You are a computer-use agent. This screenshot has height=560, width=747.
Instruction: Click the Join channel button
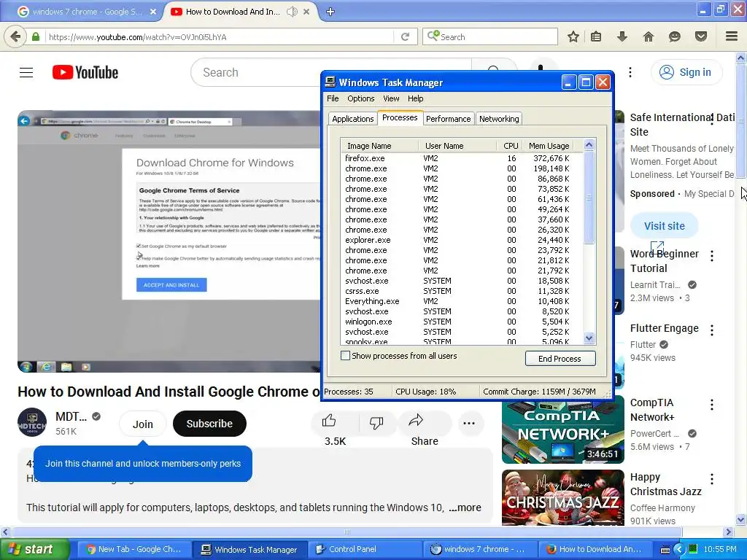pyautogui.click(x=143, y=424)
